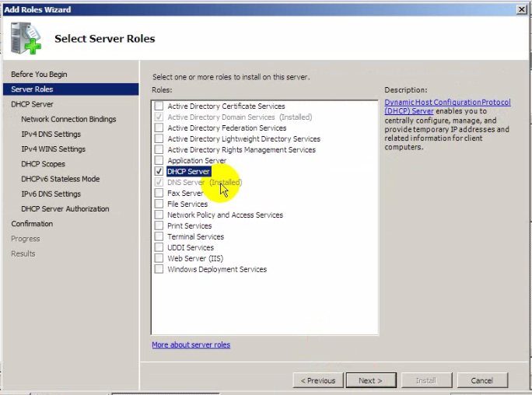Select the Application Server role label

(x=197, y=160)
